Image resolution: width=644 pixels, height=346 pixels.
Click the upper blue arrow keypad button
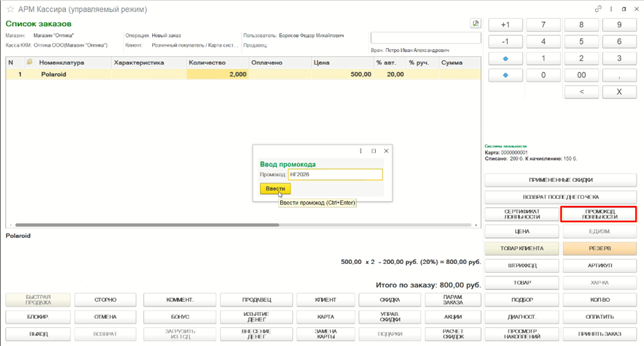click(506, 59)
